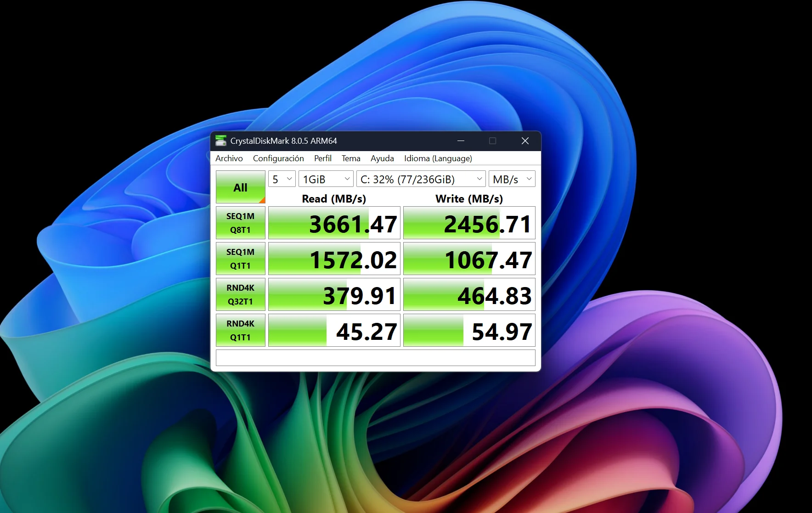Open the Configuración menu
The height and width of the screenshot is (513, 812).
pyautogui.click(x=278, y=158)
